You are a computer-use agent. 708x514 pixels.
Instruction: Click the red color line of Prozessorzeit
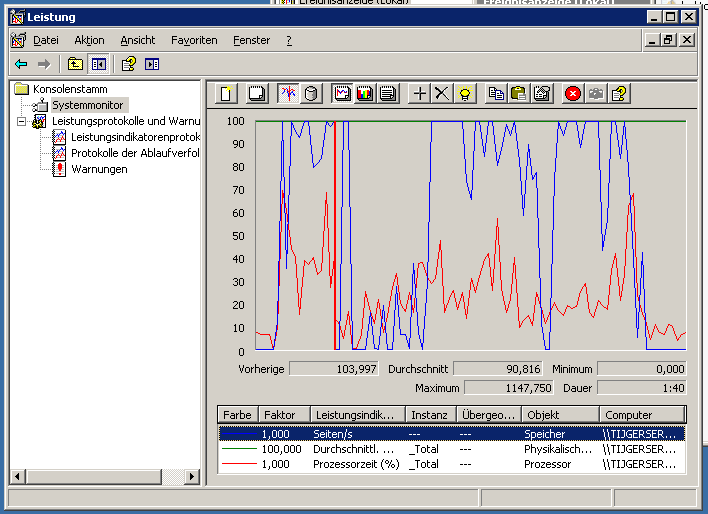click(x=239, y=464)
